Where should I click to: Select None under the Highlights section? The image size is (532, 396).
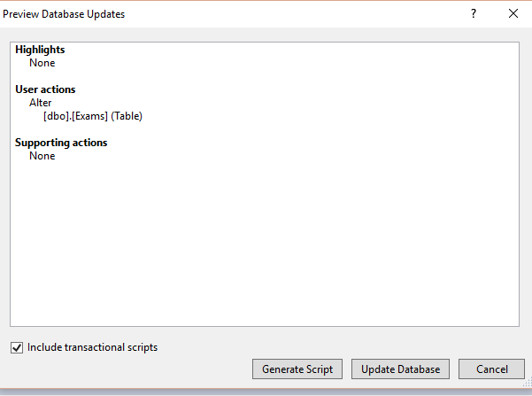click(42, 63)
